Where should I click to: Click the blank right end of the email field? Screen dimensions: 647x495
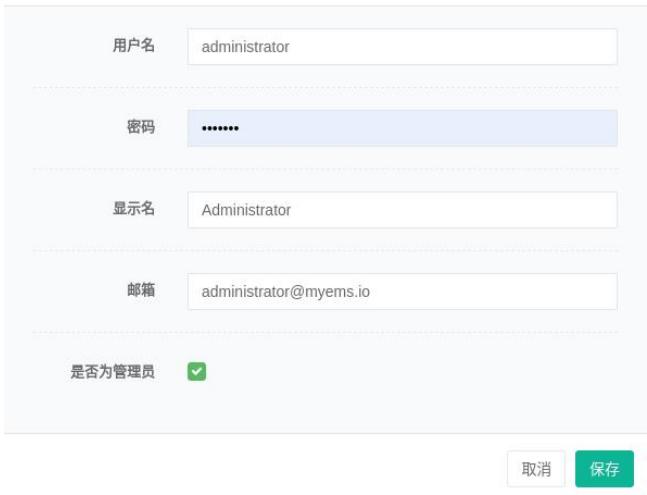(560, 292)
